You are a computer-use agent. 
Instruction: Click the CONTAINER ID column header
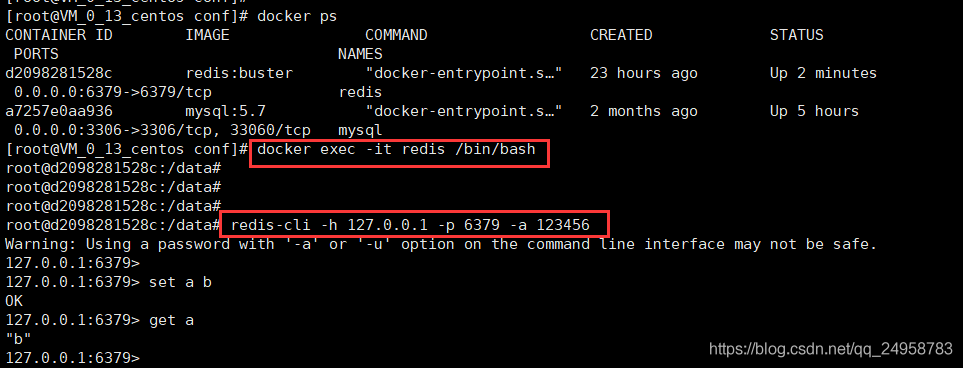point(59,35)
